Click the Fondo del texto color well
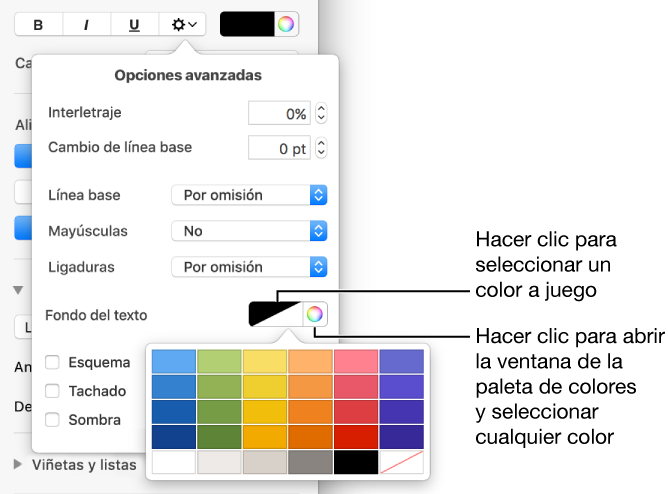Screen dimensions: 668x494 tap(276, 314)
